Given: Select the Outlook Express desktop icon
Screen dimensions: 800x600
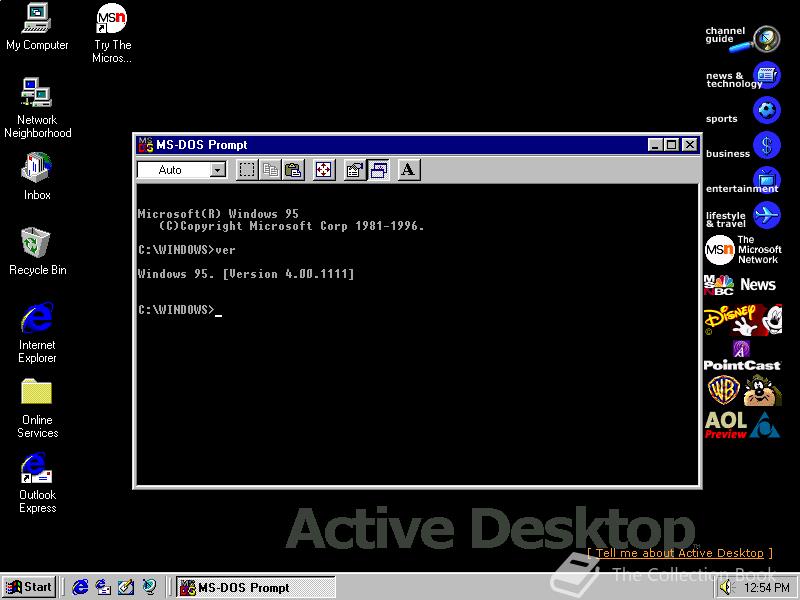Looking at the screenshot, I should [37, 483].
